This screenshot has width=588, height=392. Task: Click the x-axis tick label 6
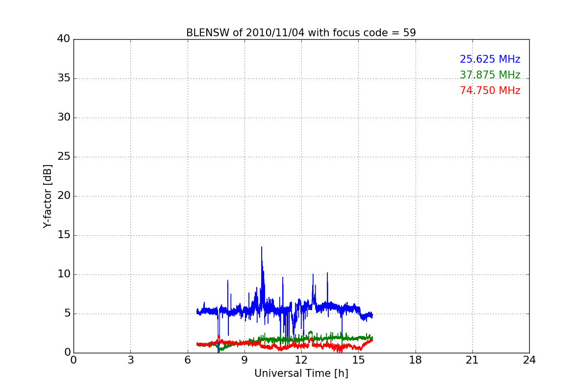point(187,360)
